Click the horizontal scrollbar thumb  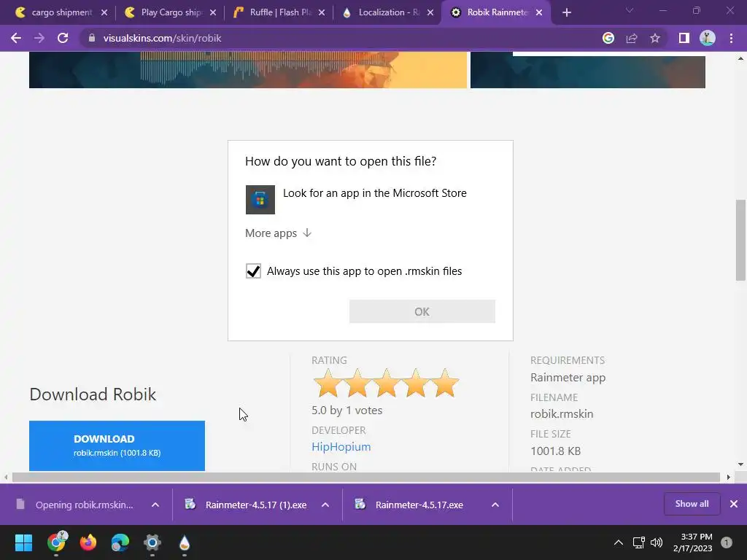[366, 477]
